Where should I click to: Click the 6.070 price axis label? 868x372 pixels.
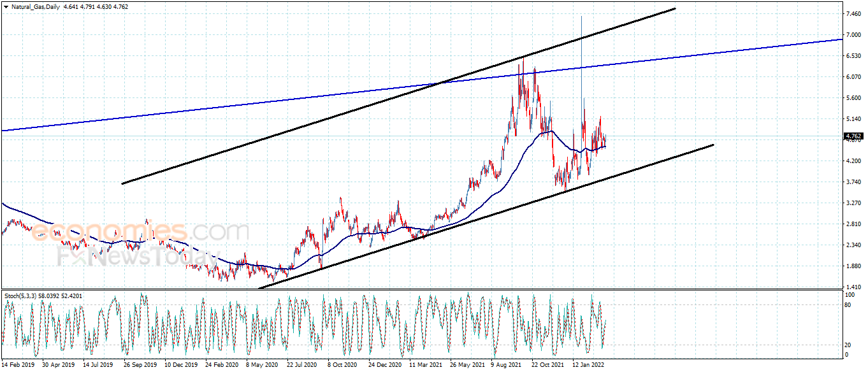click(853, 76)
